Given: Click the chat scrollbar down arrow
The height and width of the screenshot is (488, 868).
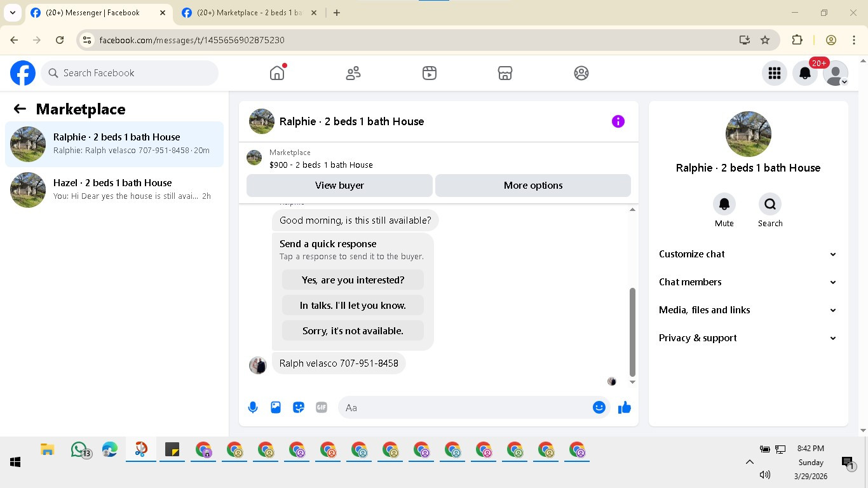Looking at the screenshot, I should coord(632,383).
